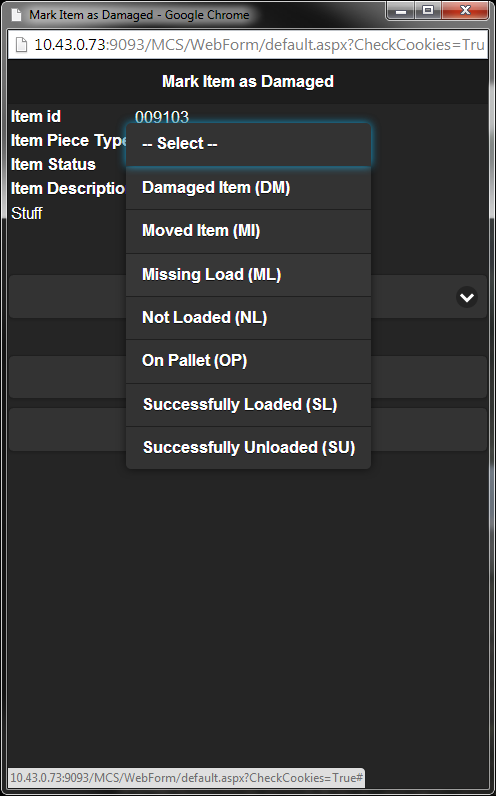496x796 pixels.
Task: Click the document icon in the window title bar
Action: coord(17,15)
